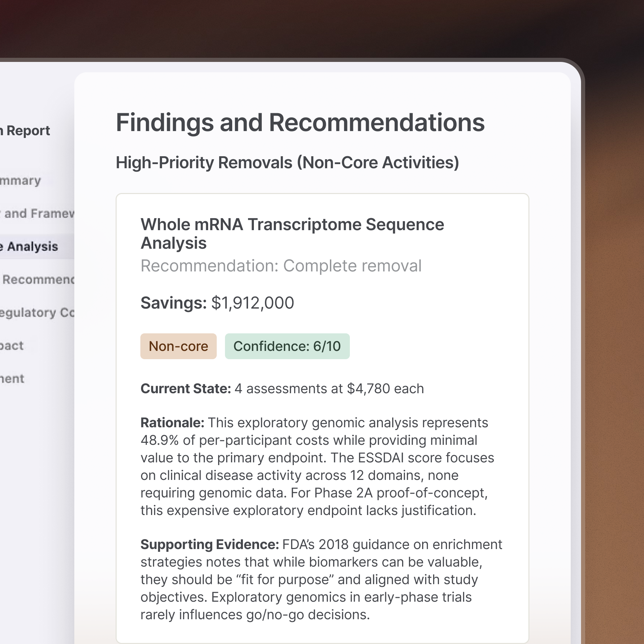The width and height of the screenshot is (644, 644).
Task: Click the highlighted active Analysis nav item
Action: pos(29,246)
